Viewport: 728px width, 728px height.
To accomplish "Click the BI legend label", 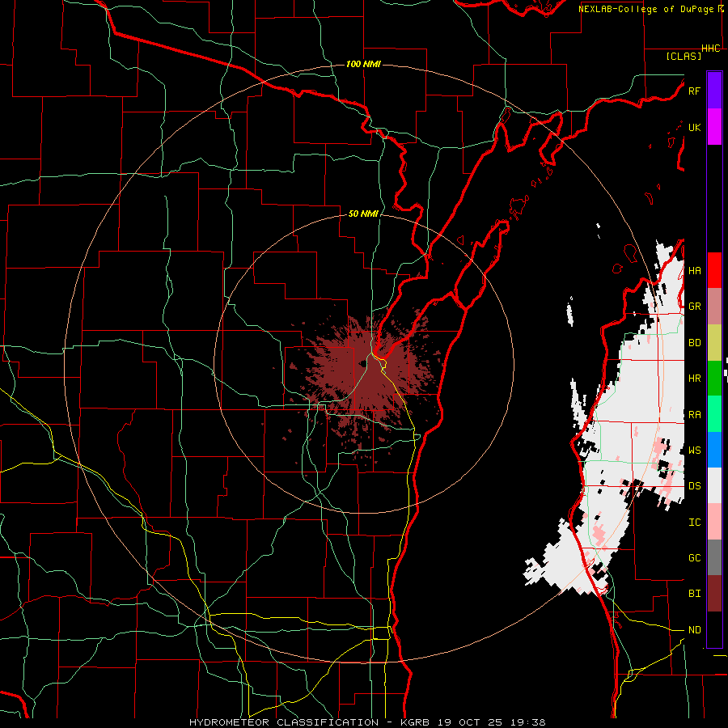I will [x=694, y=594].
